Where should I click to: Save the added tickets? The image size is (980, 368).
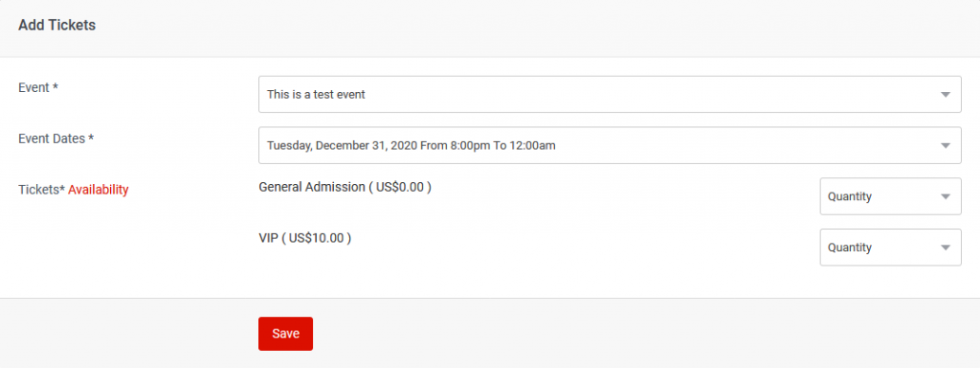tap(285, 333)
